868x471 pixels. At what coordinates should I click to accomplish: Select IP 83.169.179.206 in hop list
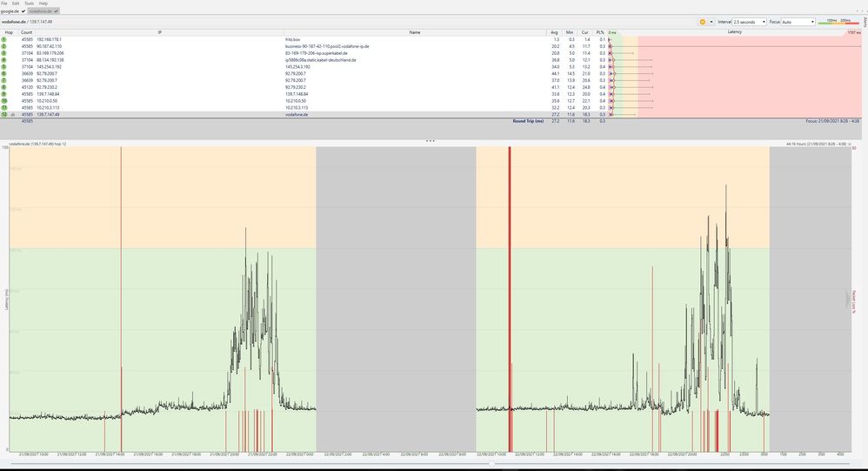[50, 53]
